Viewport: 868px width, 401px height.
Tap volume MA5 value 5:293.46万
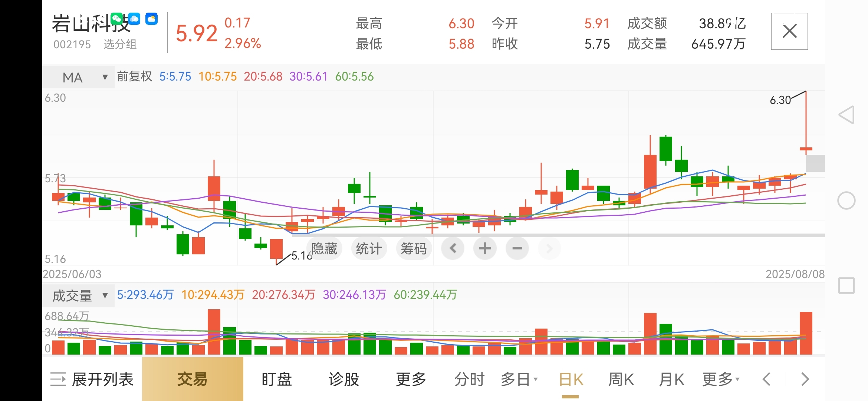[145, 295]
